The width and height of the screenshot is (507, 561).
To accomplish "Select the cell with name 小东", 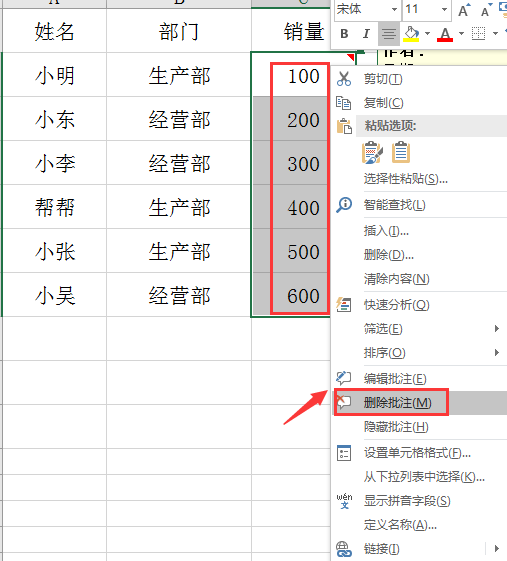I will pos(54,119).
